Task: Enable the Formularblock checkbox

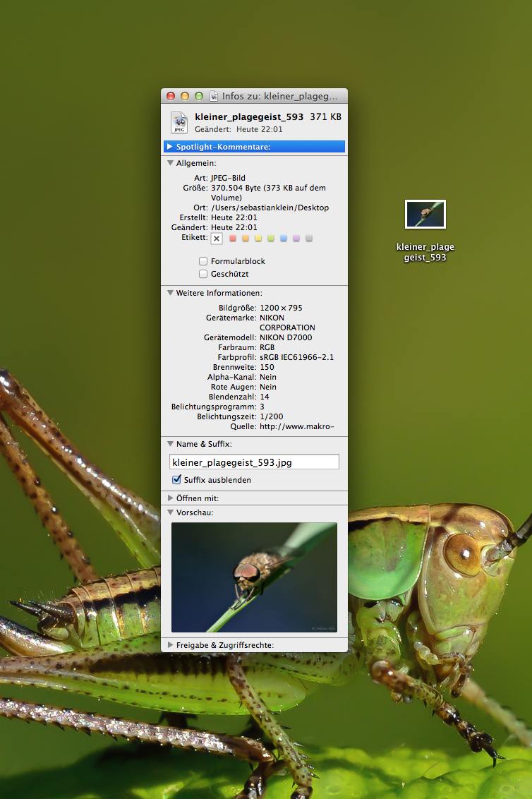Action: click(203, 261)
